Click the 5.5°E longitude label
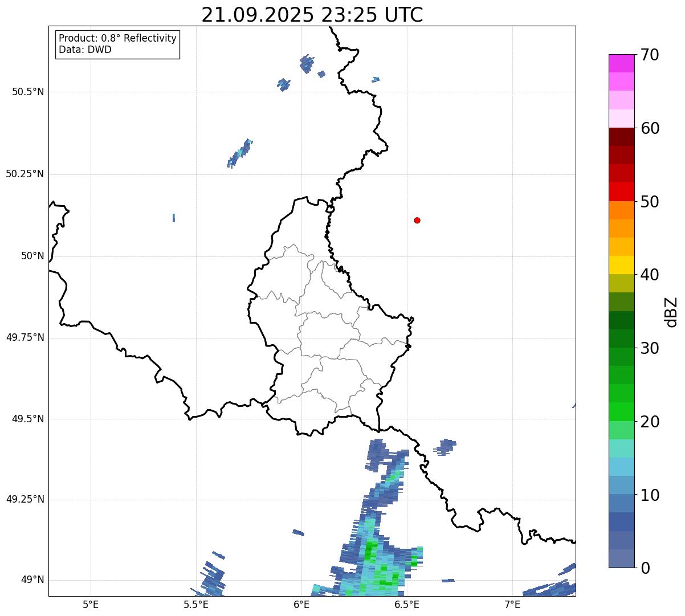The width and height of the screenshot is (685, 616). coord(196,604)
